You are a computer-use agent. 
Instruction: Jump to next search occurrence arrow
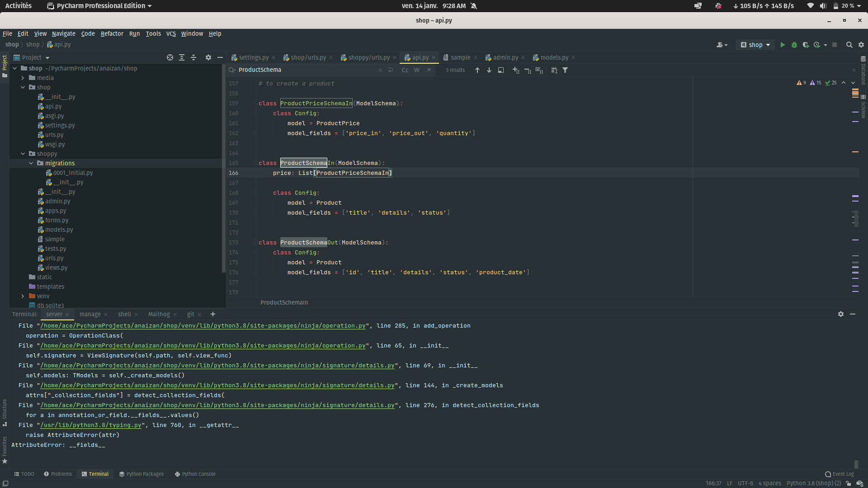click(x=489, y=70)
